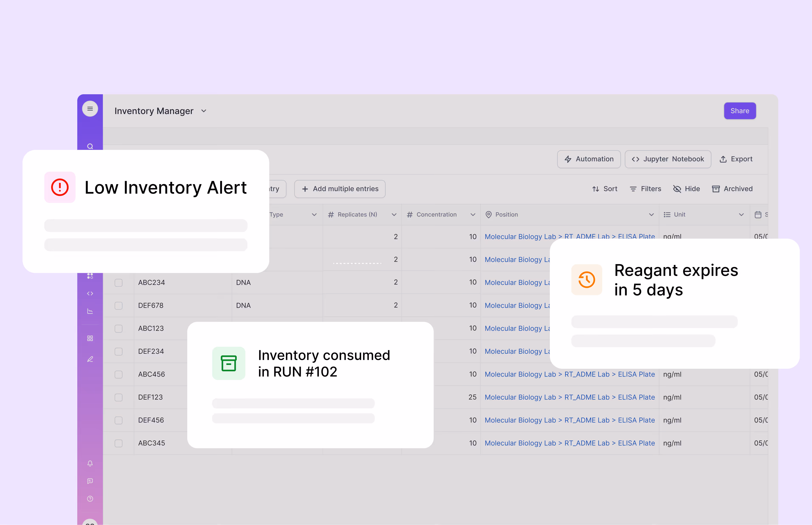
Task: Select the search icon in the sidebar
Action: 90,146
